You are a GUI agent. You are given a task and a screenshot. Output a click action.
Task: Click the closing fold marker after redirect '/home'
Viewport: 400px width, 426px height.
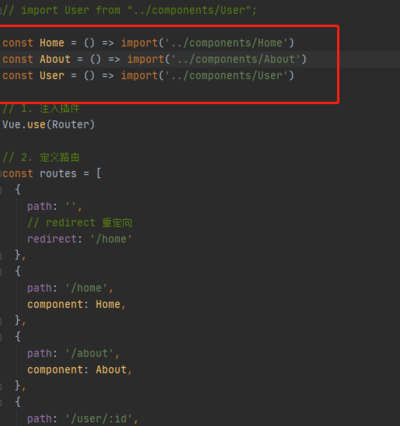coord(1,256)
